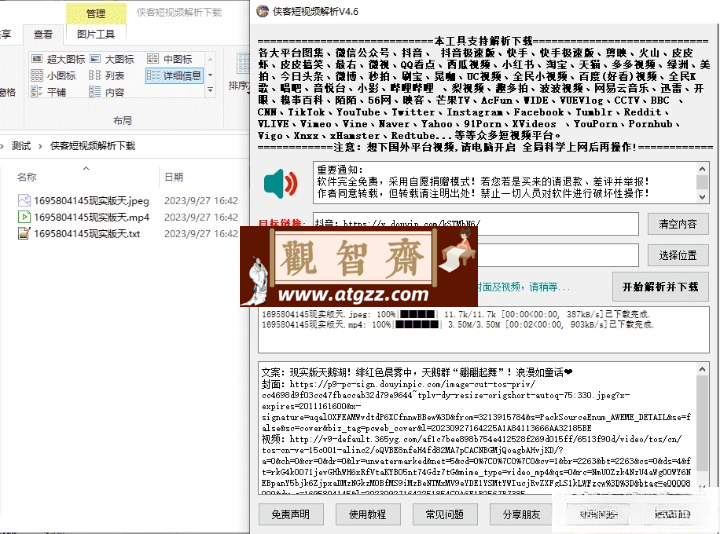Click the txt file icon in list

24,233
